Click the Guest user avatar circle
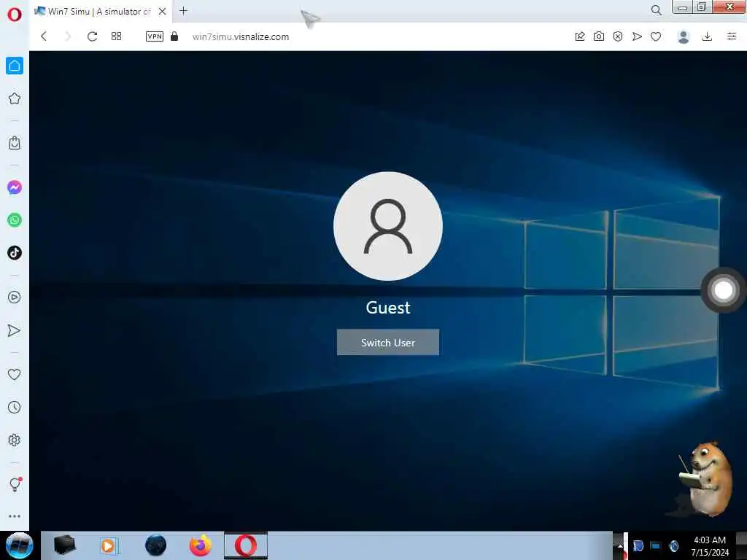The width and height of the screenshot is (747, 560). [x=388, y=226]
